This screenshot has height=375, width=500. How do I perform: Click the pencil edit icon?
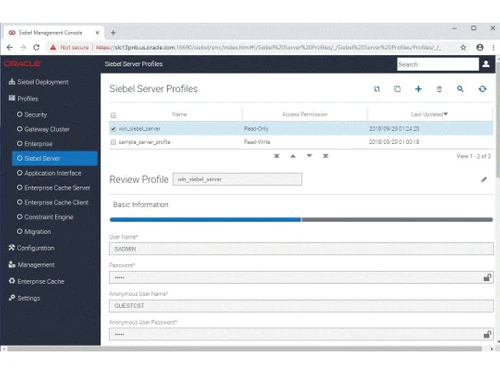pos(484,180)
